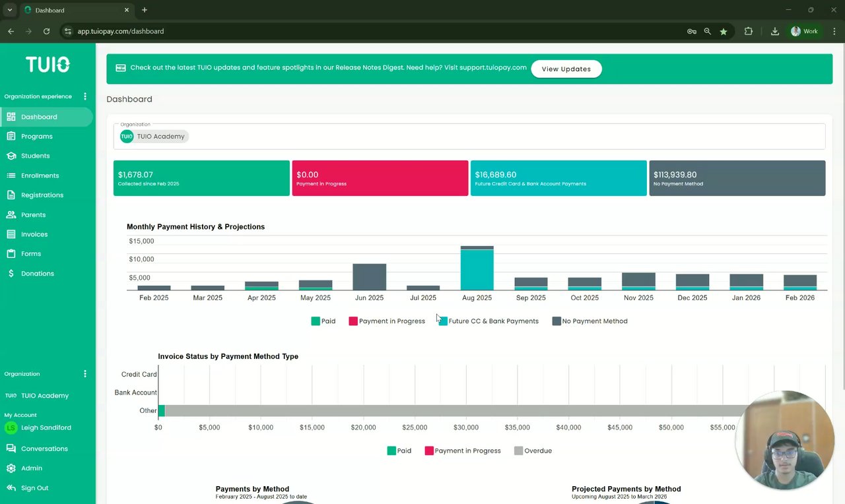Click the View Updates button

pyautogui.click(x=566, y=69)
